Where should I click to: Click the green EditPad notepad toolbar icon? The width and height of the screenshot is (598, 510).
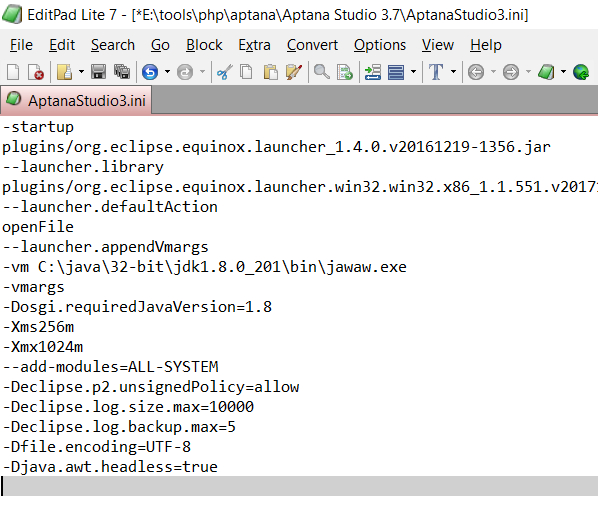(x=546, y=72)
